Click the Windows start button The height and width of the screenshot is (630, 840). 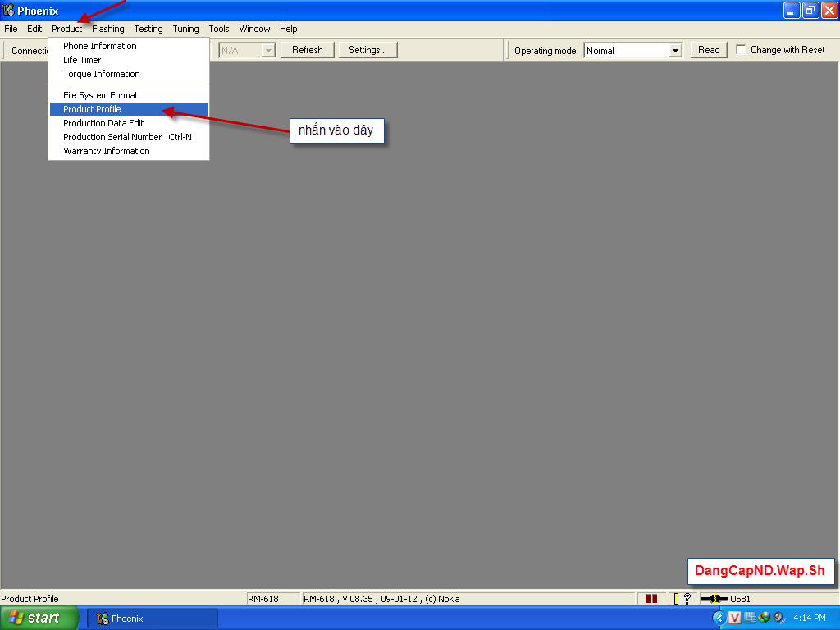[39, 618]
